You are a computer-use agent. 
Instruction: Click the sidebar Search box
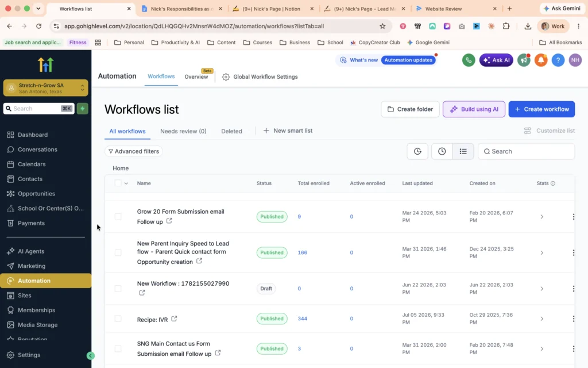pyautogui.click(x=39, y=109)
